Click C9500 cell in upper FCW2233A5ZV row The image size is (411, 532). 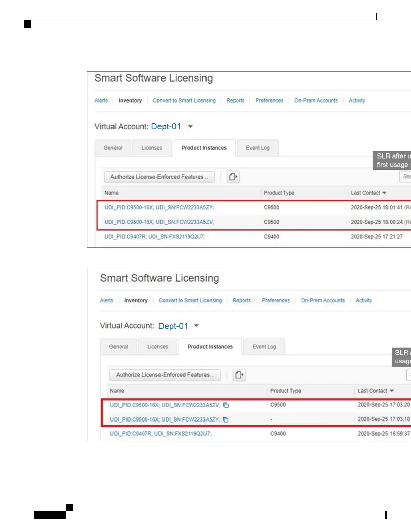pos(272,222)
